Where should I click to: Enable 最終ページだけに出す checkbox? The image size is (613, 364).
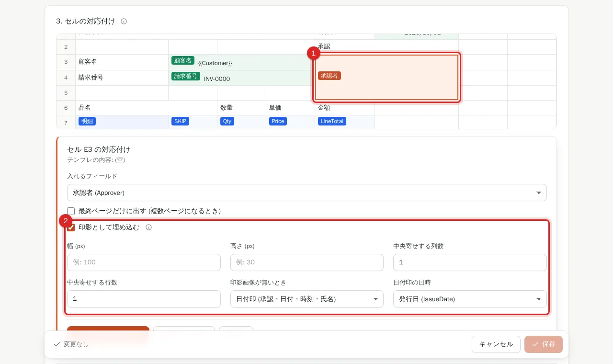coord(71,211)
